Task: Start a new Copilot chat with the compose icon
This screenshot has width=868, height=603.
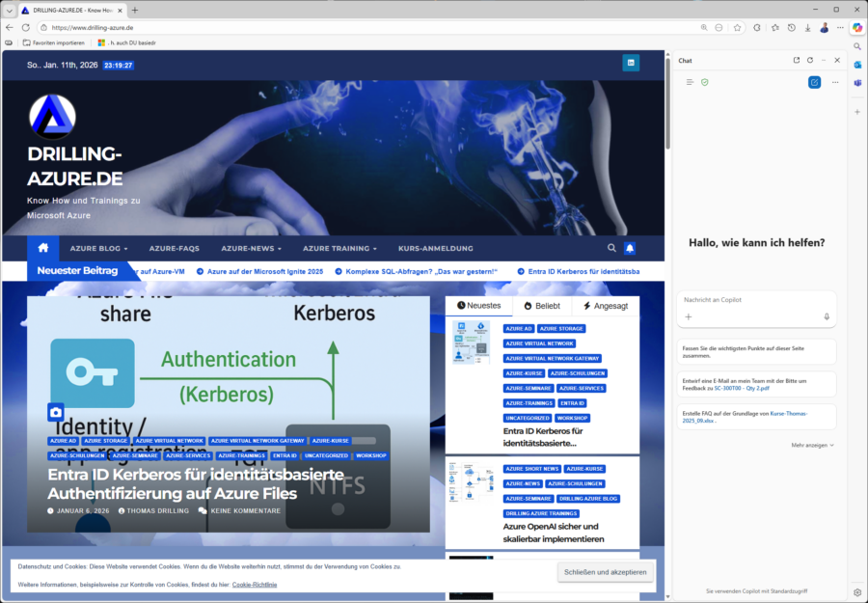Action: pyautogui.click(x=814, y=82)
